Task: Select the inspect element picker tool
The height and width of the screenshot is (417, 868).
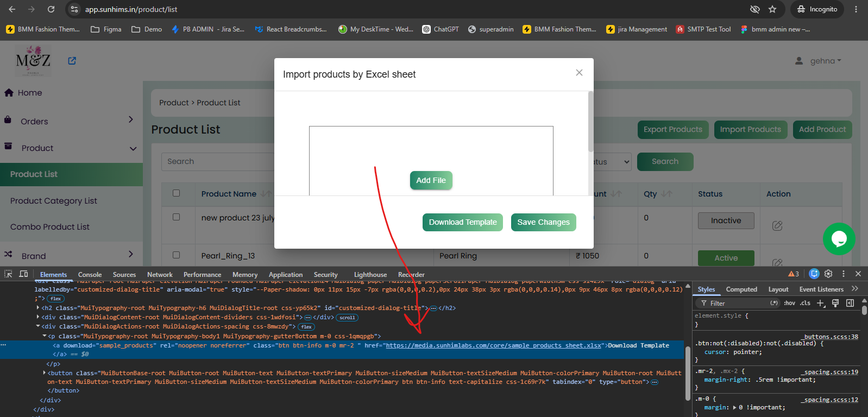Action: click(8, 274)
